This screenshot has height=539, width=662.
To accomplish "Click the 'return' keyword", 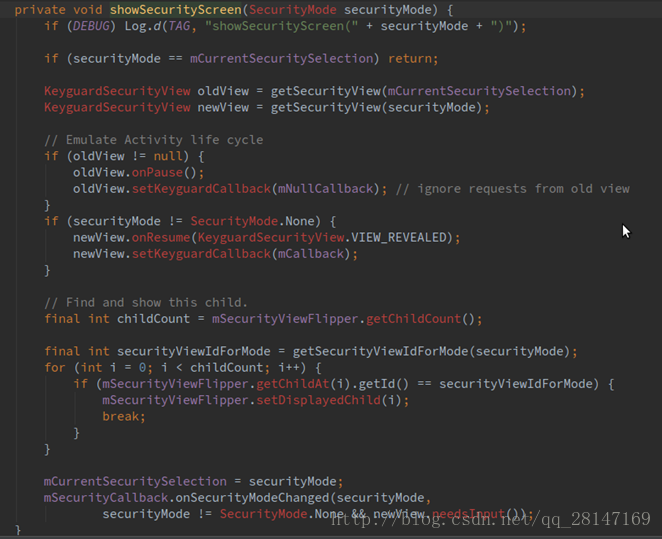I will click(410, 59).
